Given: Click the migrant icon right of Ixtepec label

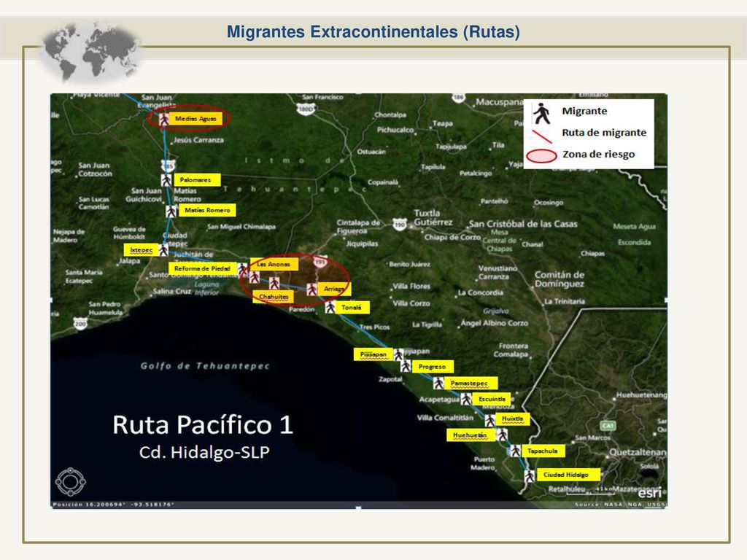Looking at the screenshot, I should point(163,250).
